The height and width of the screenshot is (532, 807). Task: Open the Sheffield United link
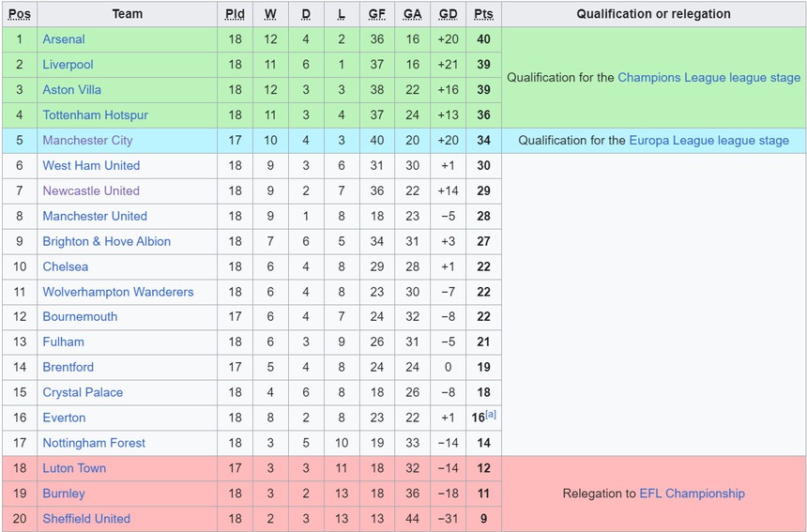click(x=86, y=519)
